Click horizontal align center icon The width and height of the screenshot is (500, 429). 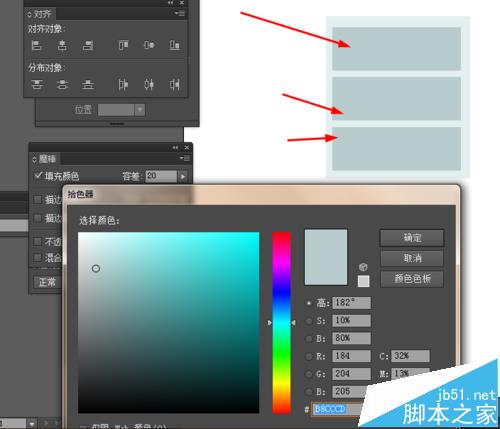pyautogui.click(x=62, y=45)
